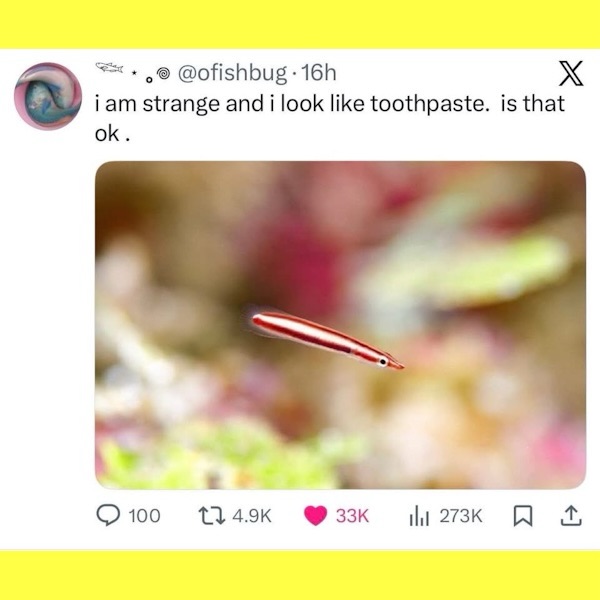Click the toothpaste tweet text

(329, 118)
